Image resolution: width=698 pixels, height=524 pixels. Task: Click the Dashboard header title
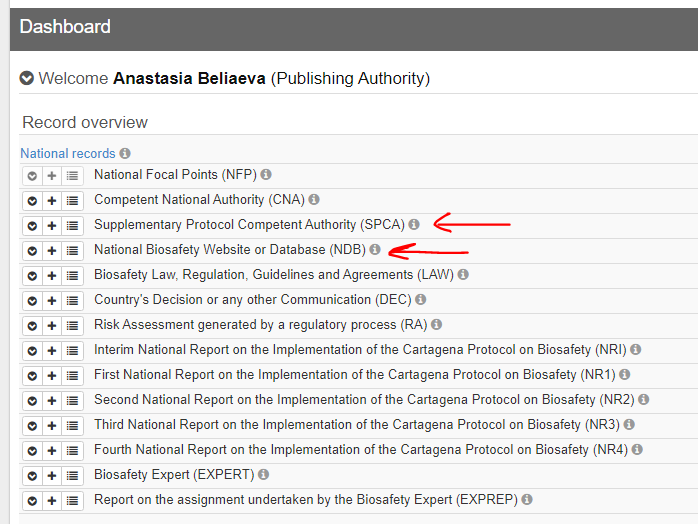[x=65, y=27]
